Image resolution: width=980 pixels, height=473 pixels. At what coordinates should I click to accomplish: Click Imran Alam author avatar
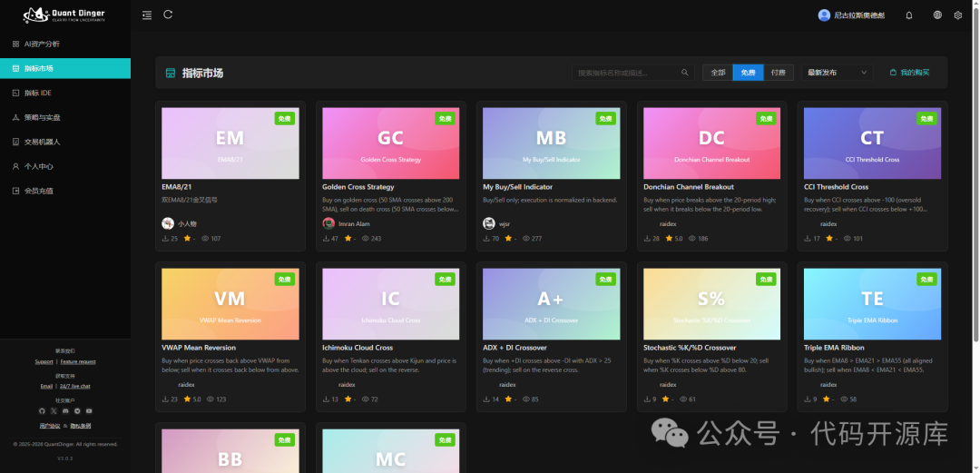328,223
